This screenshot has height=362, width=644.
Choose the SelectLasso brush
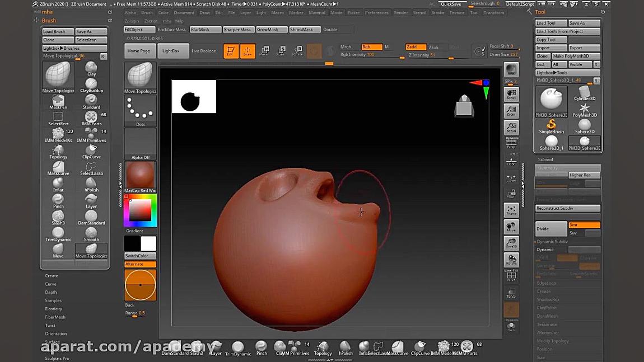(x=91, y=168)
